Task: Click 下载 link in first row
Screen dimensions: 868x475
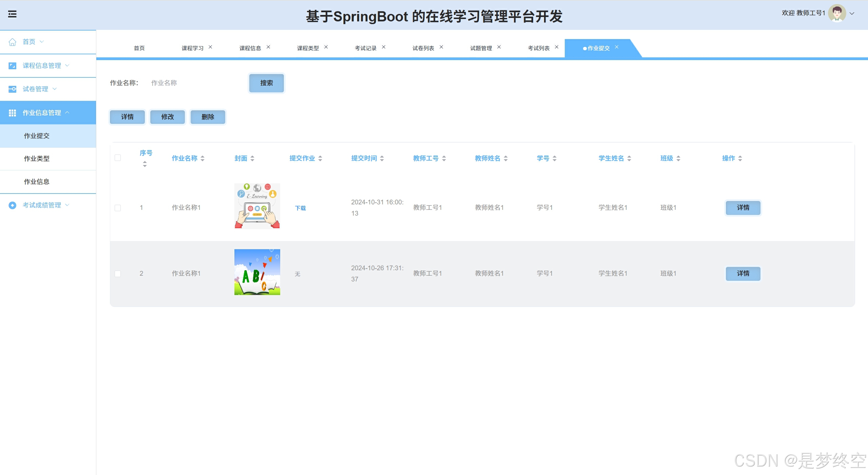Action: point(300,208)
